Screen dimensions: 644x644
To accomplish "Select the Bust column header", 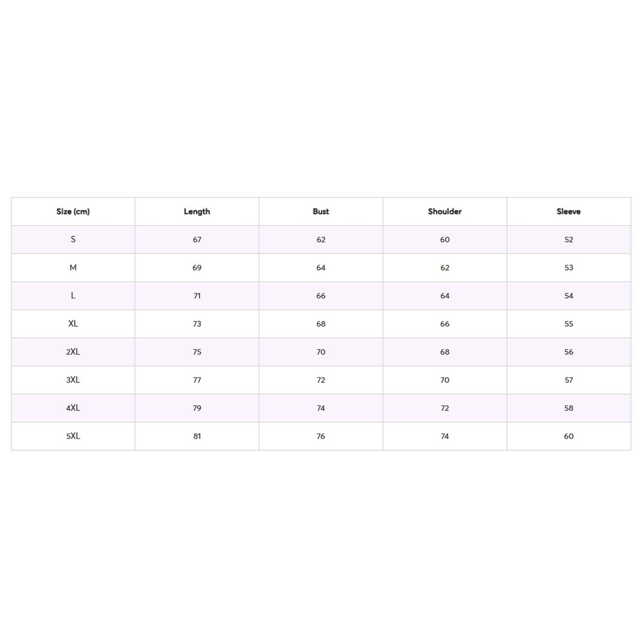I will 321,211.
